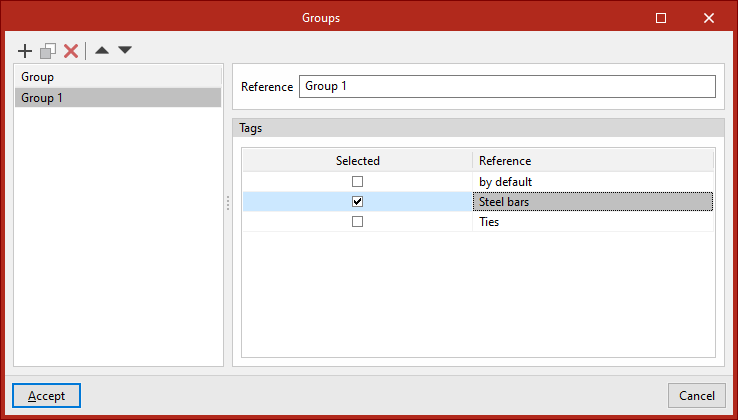Image resolution: width=738 pixels, height=420 pixels.
Task: Uncheck the Steel bars tag
Action: [x=357, y=202]
